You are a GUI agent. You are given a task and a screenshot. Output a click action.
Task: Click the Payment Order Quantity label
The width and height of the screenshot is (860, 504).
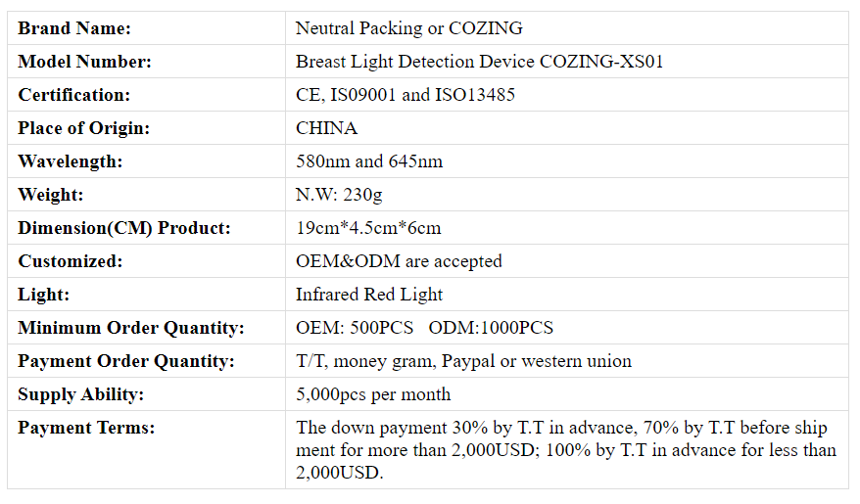click(126, 361)
